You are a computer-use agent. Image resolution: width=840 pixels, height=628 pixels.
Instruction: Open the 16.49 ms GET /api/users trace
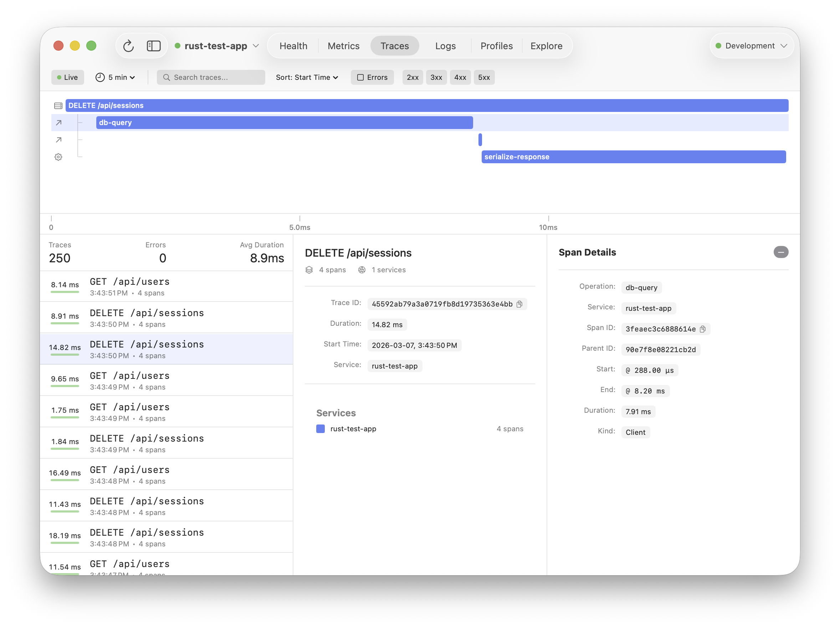coord(167,475)
